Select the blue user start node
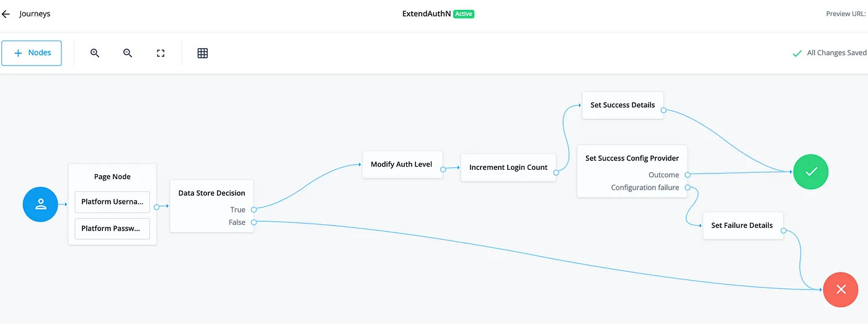This screenshot has height=324, width=868. (x=41, y=204)
